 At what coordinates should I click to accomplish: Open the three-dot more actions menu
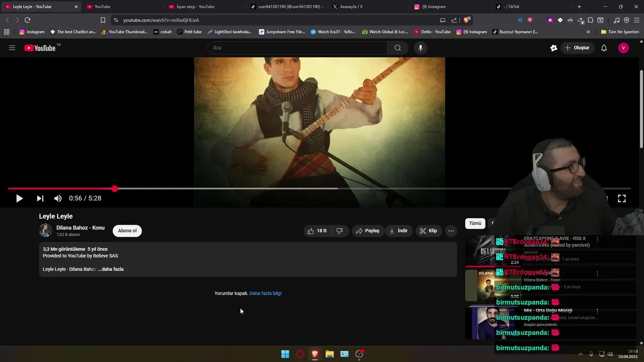tap(451, 231)
